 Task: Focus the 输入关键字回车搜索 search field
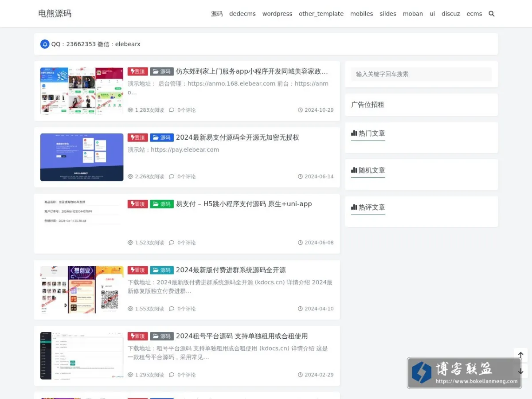(421, 74)
